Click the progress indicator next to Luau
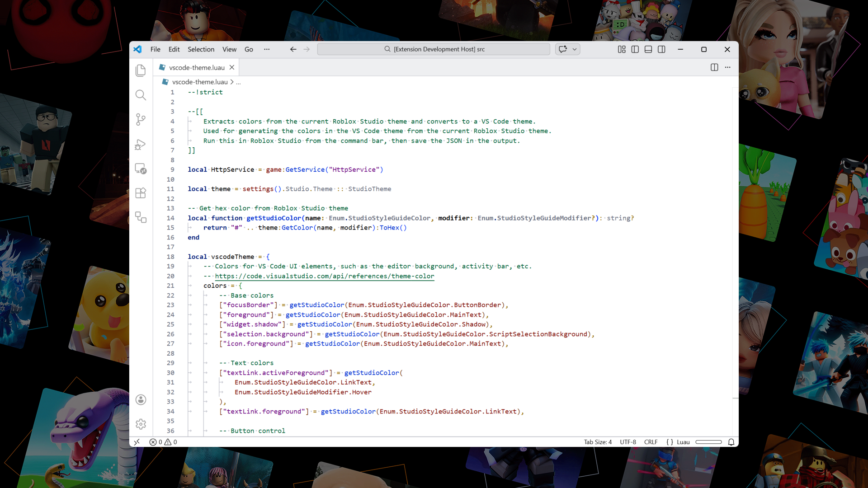The width and height of the screenshot is (868, 488). (708, 442)
